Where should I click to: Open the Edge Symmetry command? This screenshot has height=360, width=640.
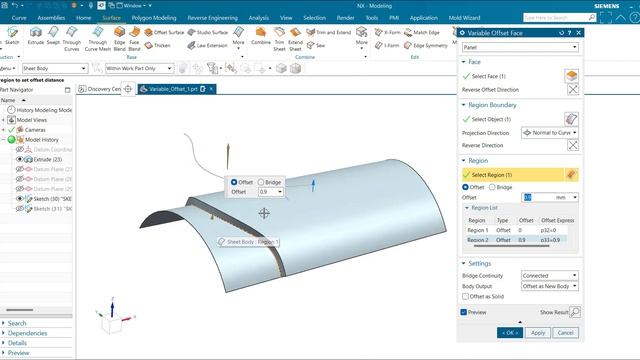coord(426,45)
